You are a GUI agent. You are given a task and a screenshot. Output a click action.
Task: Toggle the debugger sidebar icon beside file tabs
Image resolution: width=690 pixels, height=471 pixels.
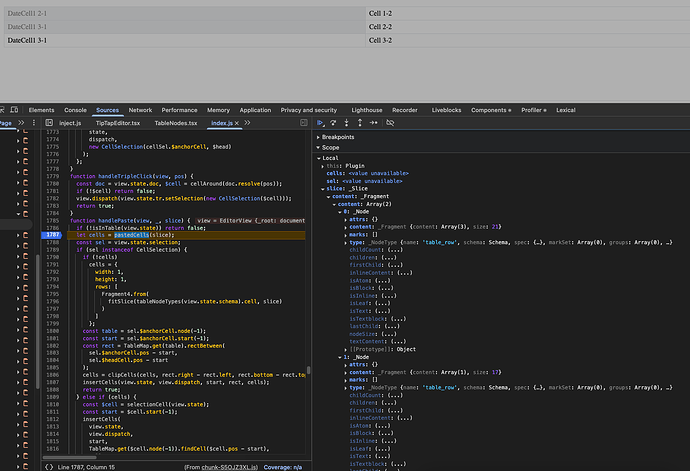click(304, 123)
